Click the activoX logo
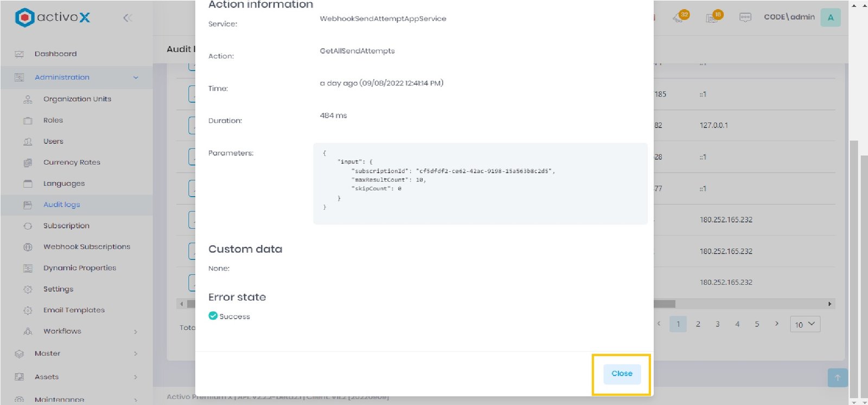Image resolution: width=868 pixels, height=405 pixels. point(52,17)
